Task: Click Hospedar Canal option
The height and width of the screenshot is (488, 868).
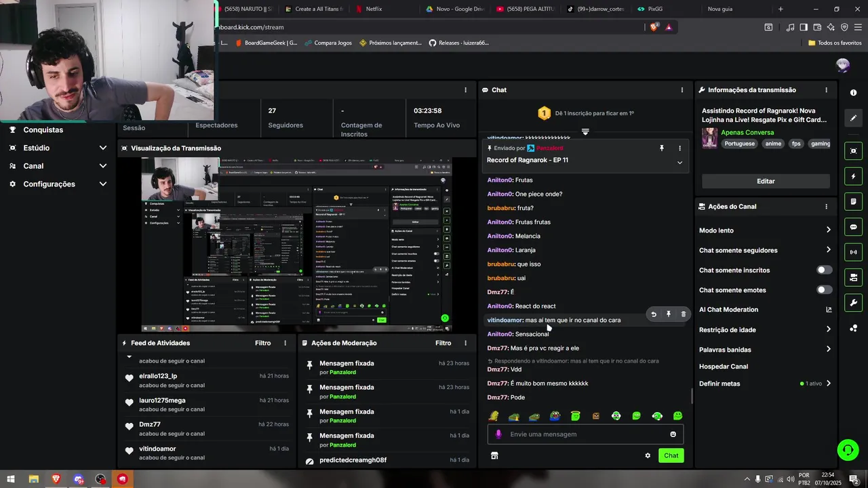Action: (x=724, y=367)
